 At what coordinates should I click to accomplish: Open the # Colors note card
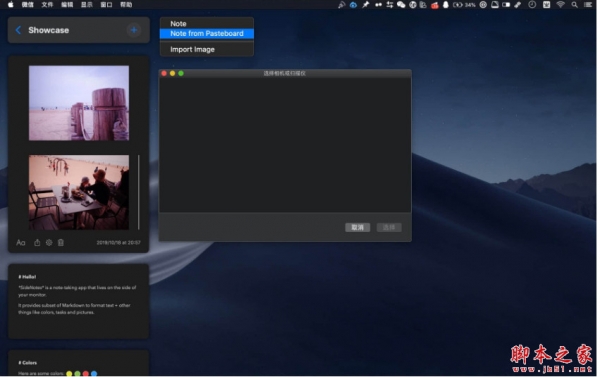[78, 363]
